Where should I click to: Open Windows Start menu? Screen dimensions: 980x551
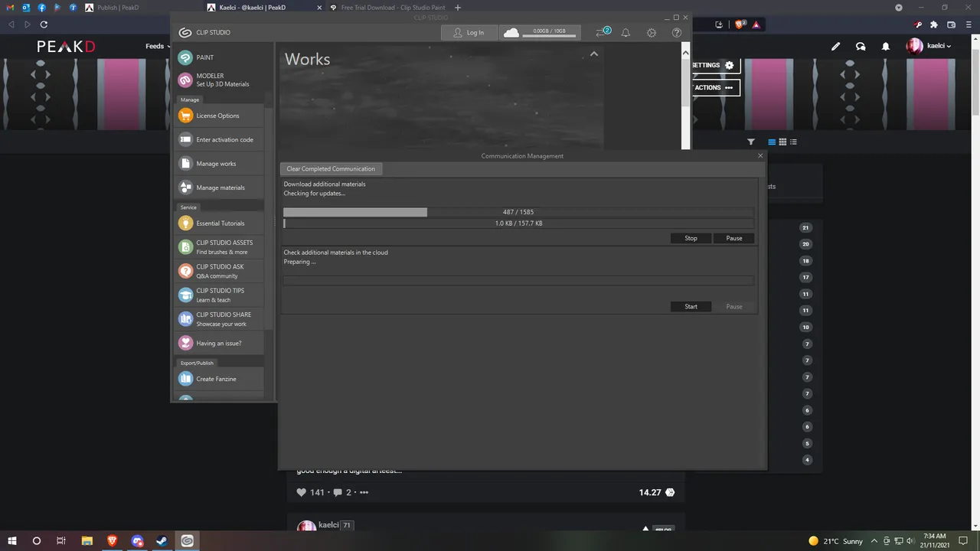pos(11,541)
